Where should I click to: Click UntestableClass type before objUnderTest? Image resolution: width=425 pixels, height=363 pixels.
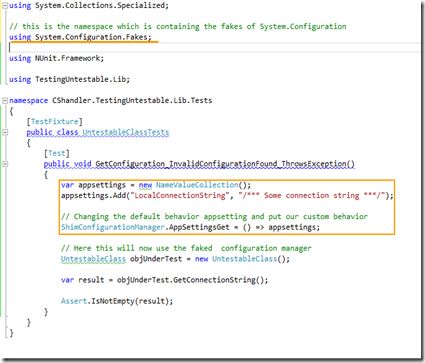click(x=93, y=259)
